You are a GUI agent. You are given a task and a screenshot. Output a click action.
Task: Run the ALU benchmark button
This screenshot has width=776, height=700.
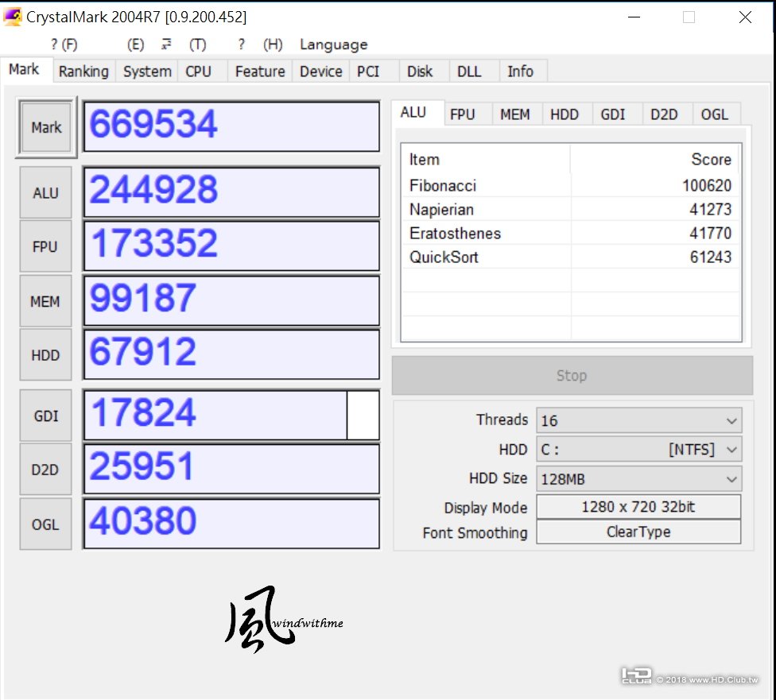(45, 192)
